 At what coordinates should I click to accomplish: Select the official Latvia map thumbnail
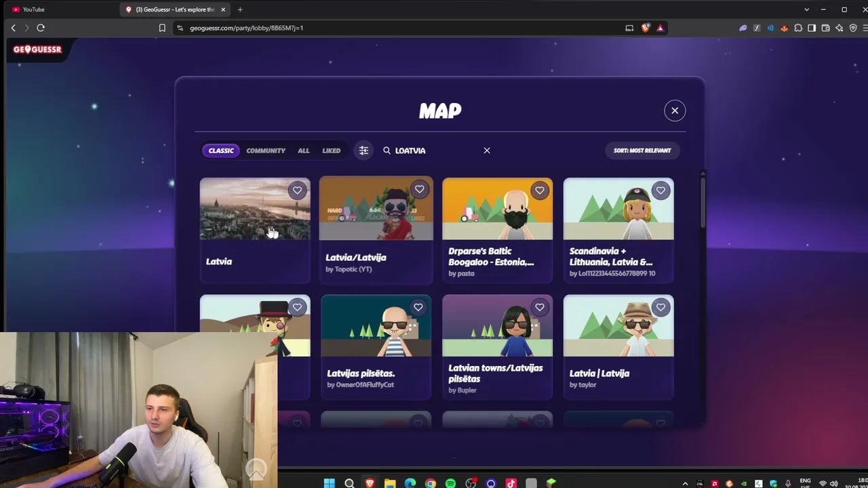[x=255, y=209]
